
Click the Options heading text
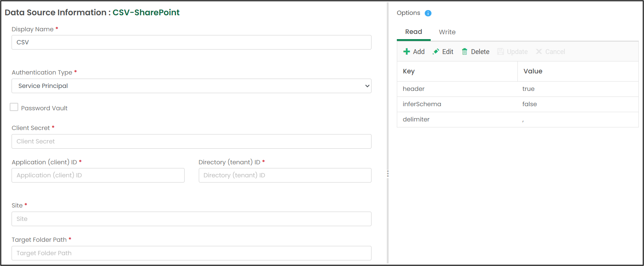pyautogui.click(x=408, y=13)
